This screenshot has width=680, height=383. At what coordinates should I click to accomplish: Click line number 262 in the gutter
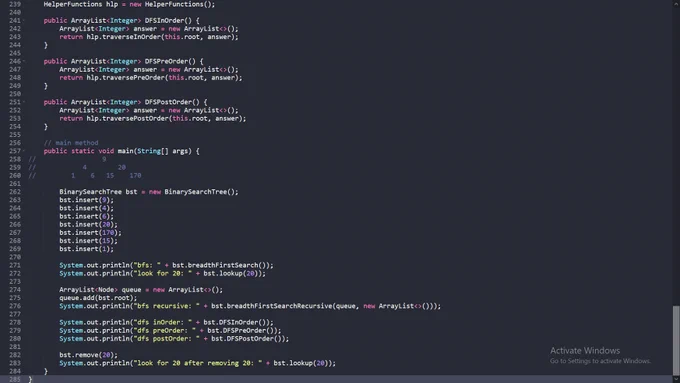coord(15,192)
